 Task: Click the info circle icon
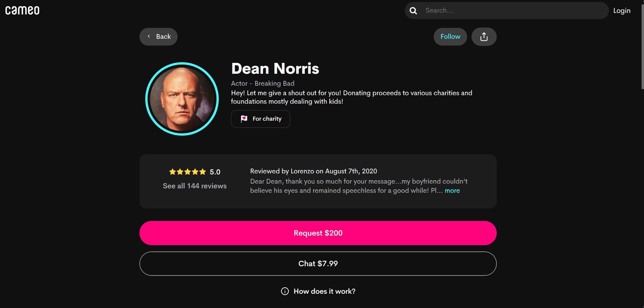tap(285, 291)
